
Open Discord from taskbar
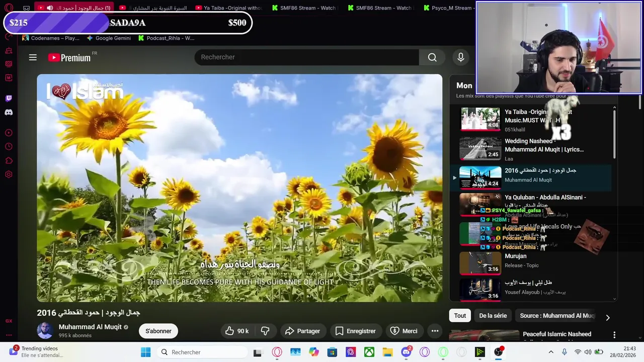tap(406, 352)
